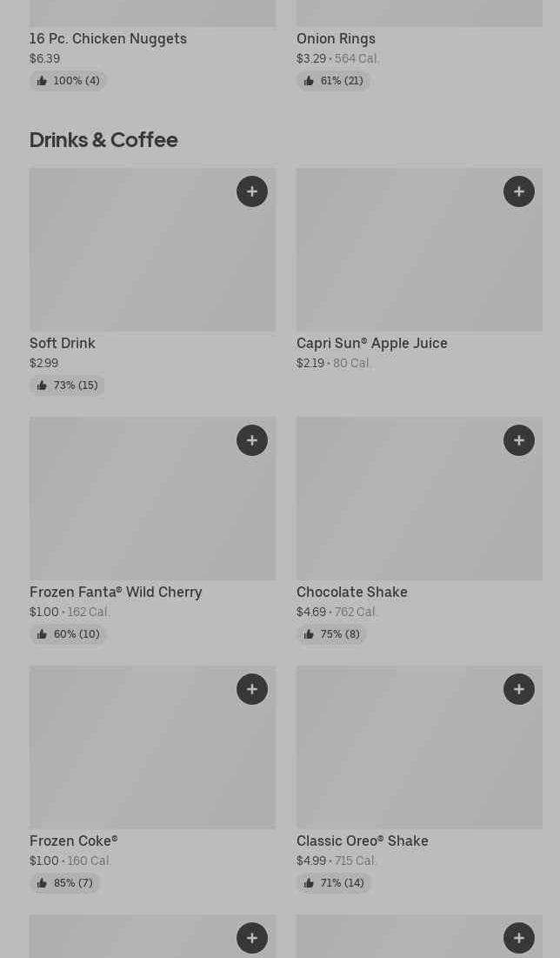Viewport: 560px width, 958px height.
Task: Open the Onion Rings item details
Action: click(x=336, y=38)
